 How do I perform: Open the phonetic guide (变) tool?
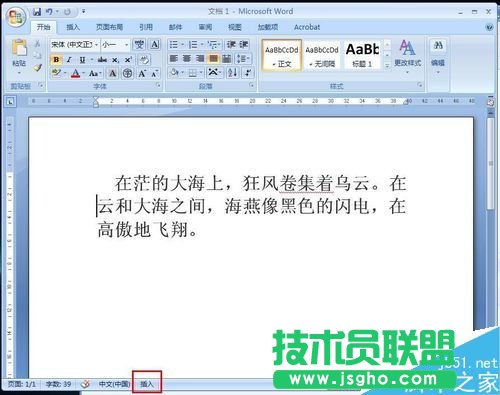pyautogui.click(x=139, y=45)
